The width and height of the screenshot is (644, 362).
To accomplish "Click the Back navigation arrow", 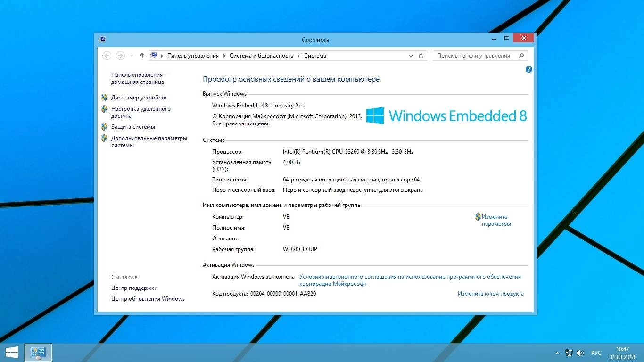I will [x=107, y=56].
